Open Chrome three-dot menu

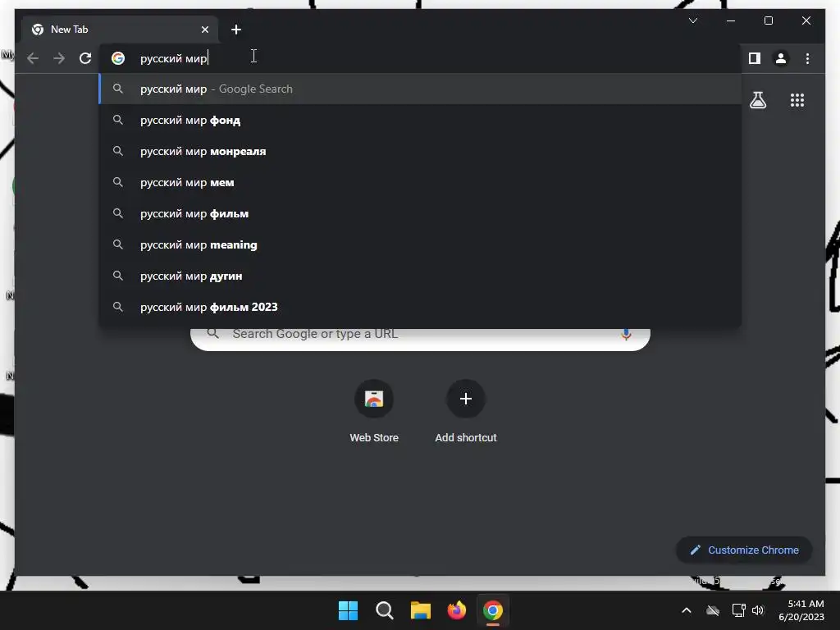[x=807, y=58]
